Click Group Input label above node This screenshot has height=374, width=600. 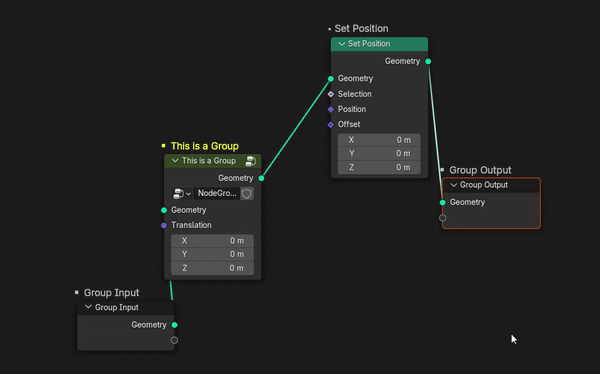(x=111, y=293)
